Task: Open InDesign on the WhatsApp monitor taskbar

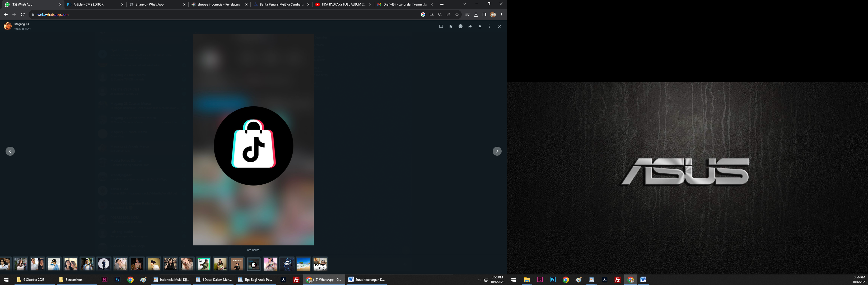Action: (104, 280)
